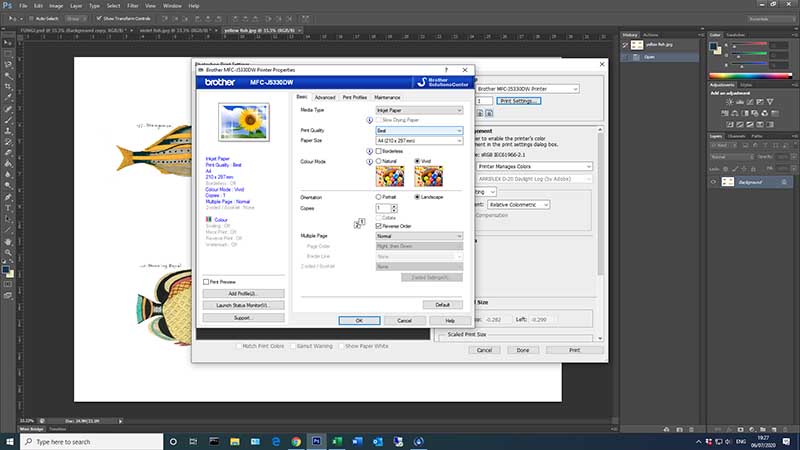Open the Media Type dropdown

coord(418,110)
